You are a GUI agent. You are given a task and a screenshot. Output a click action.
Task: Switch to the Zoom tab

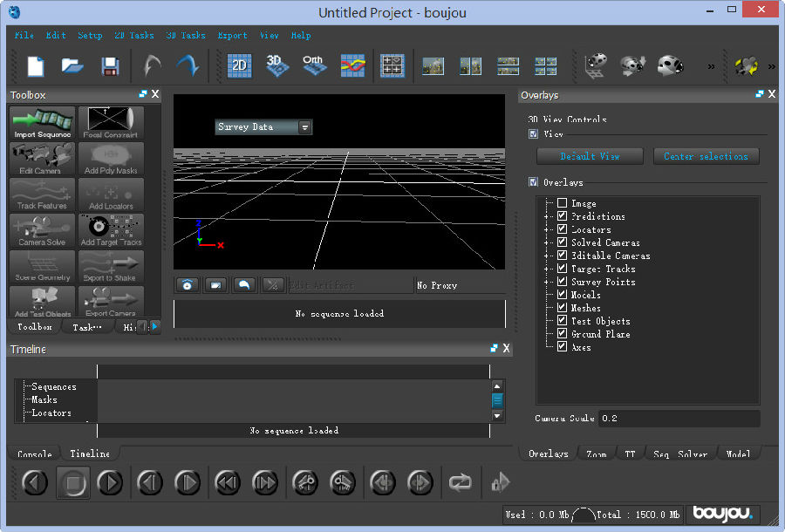(x=597, y=454)
